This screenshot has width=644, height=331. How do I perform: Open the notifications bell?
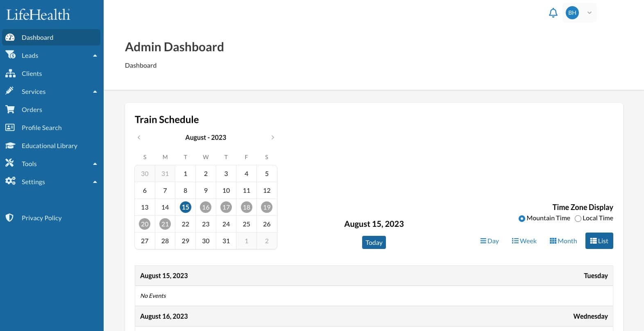[553, 13]
